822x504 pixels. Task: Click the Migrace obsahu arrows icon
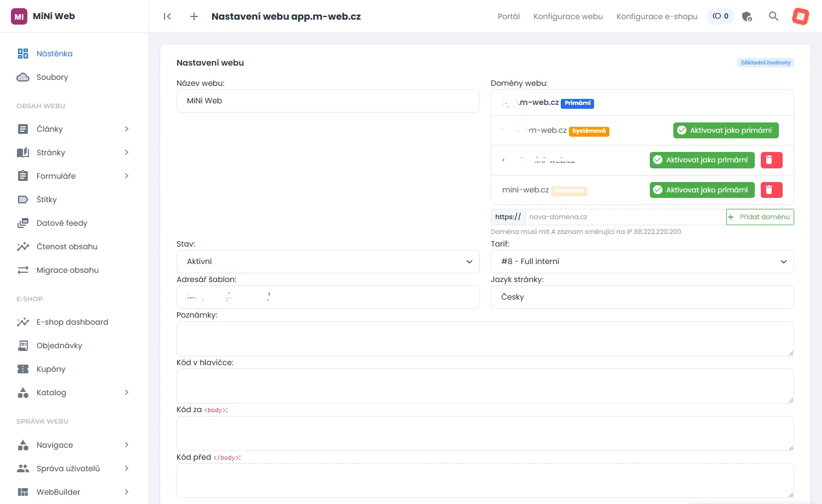(x=23, y=270)
